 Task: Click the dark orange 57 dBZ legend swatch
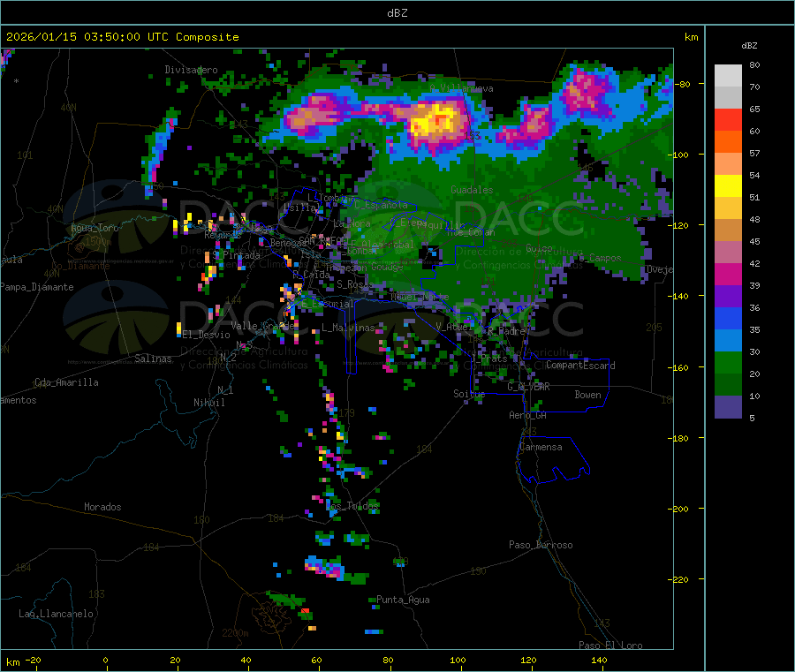click(728, 142)
